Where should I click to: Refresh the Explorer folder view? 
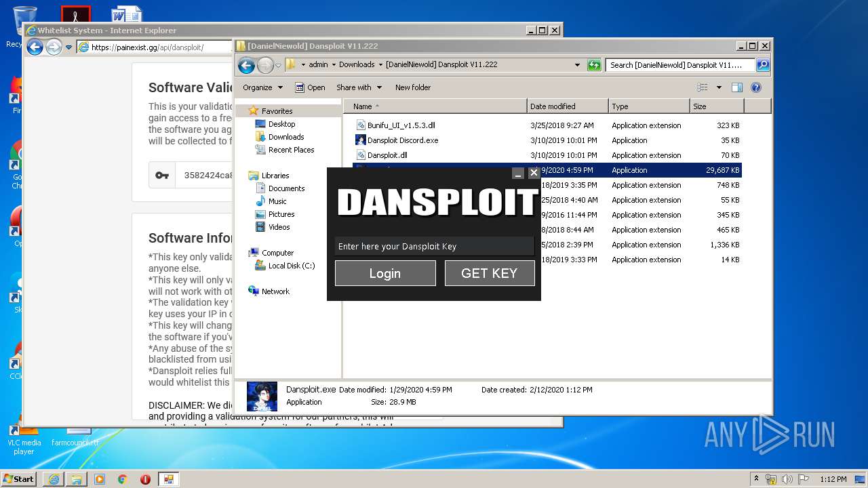pyautogui.click(x=594, y=65)
